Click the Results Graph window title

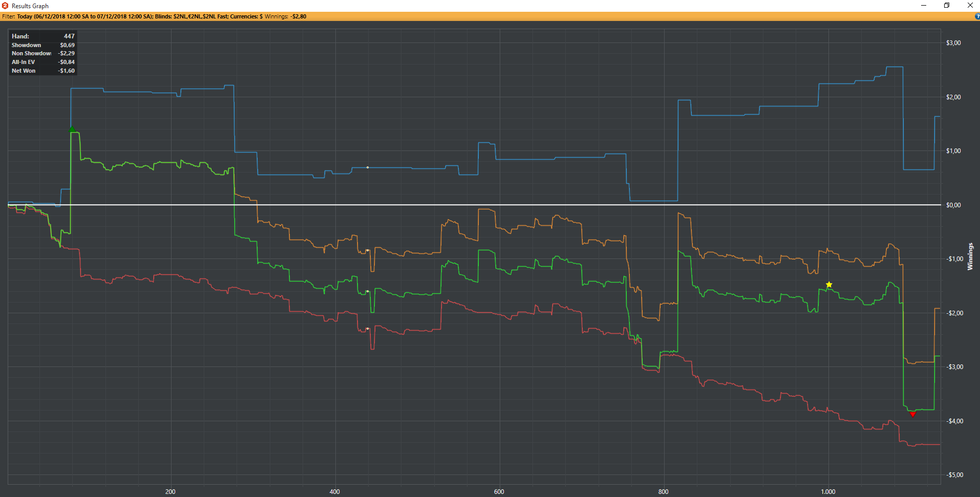click(30, 6)
